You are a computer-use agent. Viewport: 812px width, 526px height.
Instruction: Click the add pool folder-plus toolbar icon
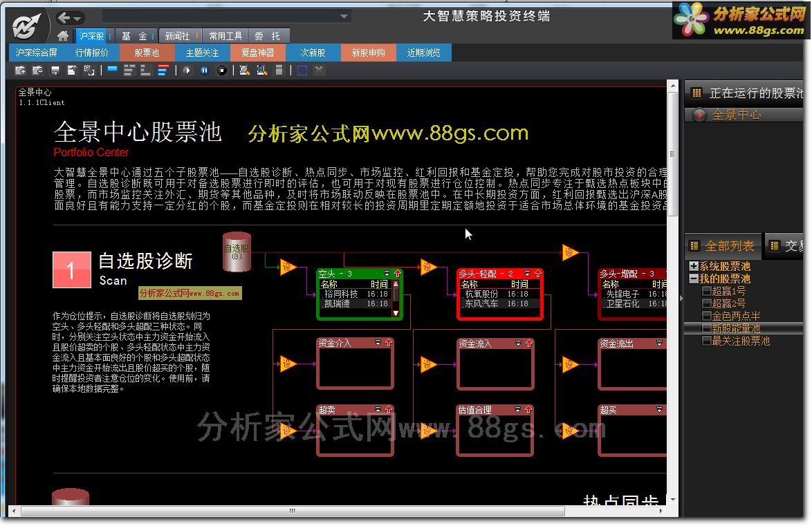(x=21, y=71)
